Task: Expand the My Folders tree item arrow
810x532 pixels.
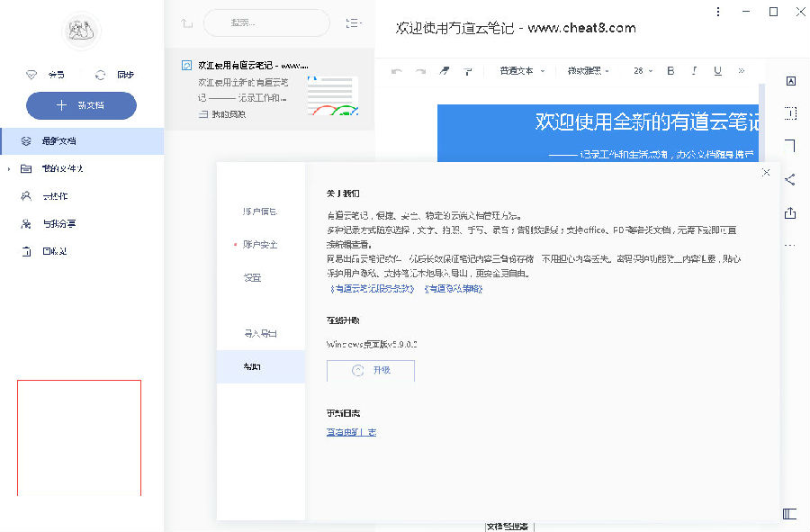Action: [x=9, y=169]
